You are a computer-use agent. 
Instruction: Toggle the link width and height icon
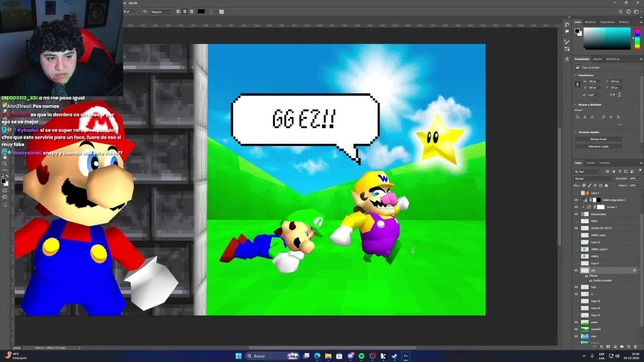[x=578, y=84]
